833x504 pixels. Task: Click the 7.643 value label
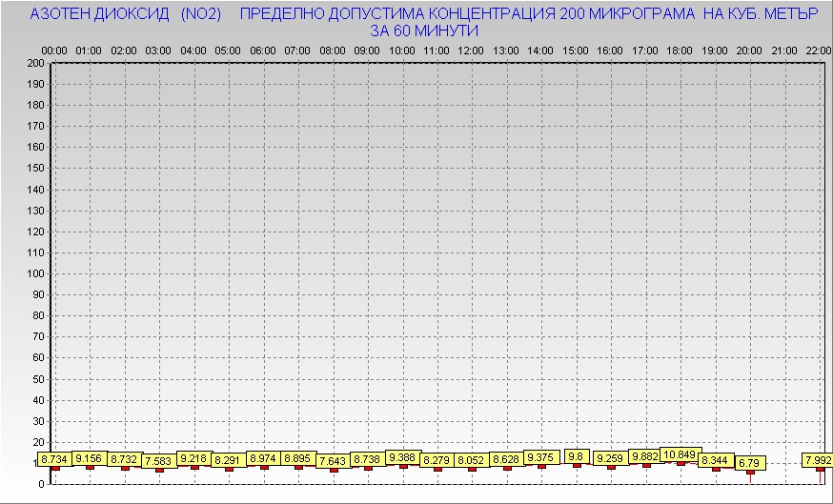333,461
